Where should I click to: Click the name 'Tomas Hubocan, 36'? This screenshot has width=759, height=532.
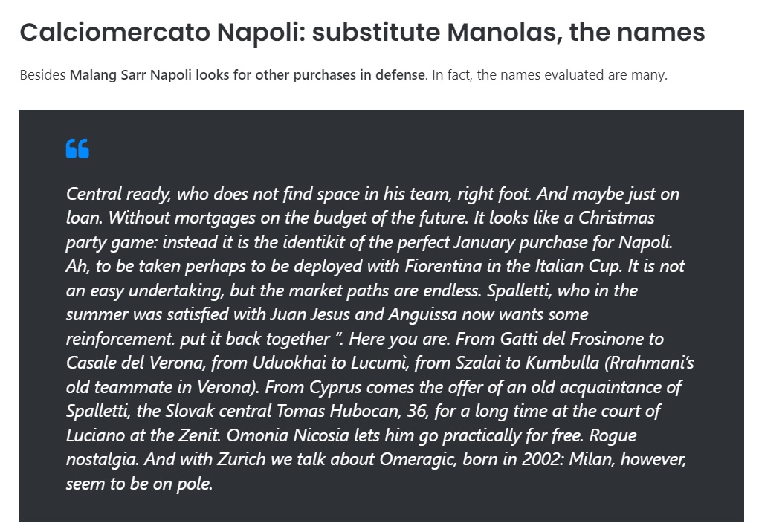pos(352,411)
